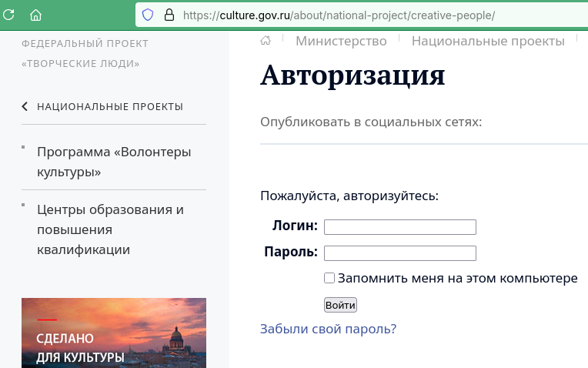Open tracking protection shield icon
This screenshot has height=368, width=588.
(x=148, y=15)
